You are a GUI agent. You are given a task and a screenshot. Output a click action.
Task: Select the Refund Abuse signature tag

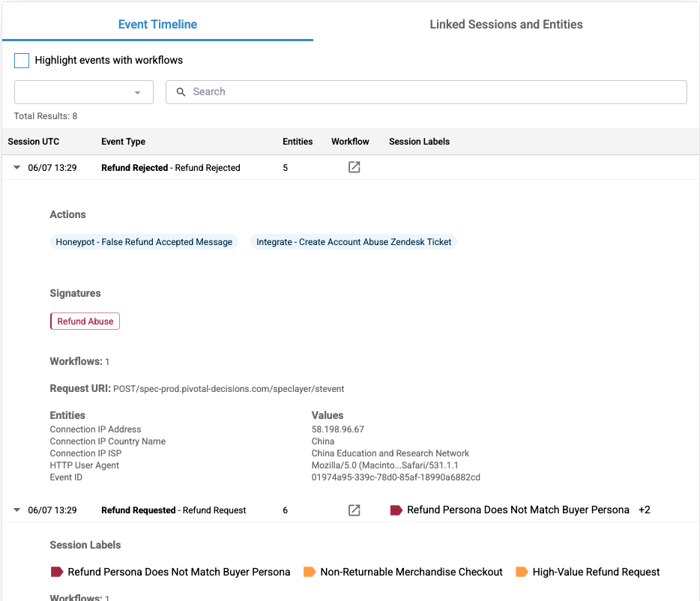coord(85,321)
